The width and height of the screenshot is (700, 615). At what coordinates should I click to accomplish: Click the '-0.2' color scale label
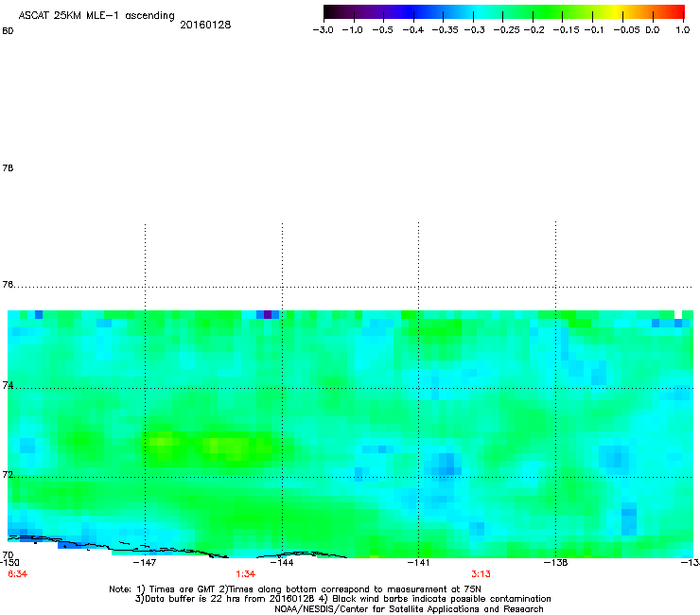(534, 30)
